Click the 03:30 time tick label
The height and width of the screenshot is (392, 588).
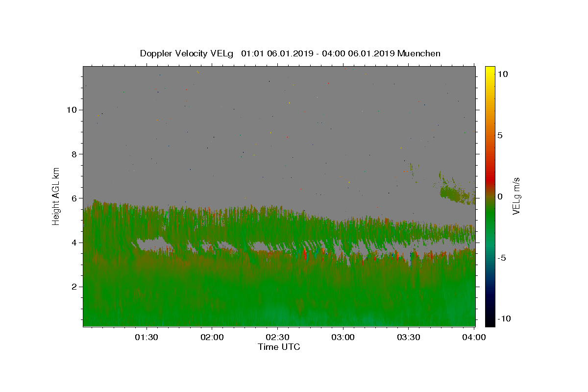pos(409,337)
